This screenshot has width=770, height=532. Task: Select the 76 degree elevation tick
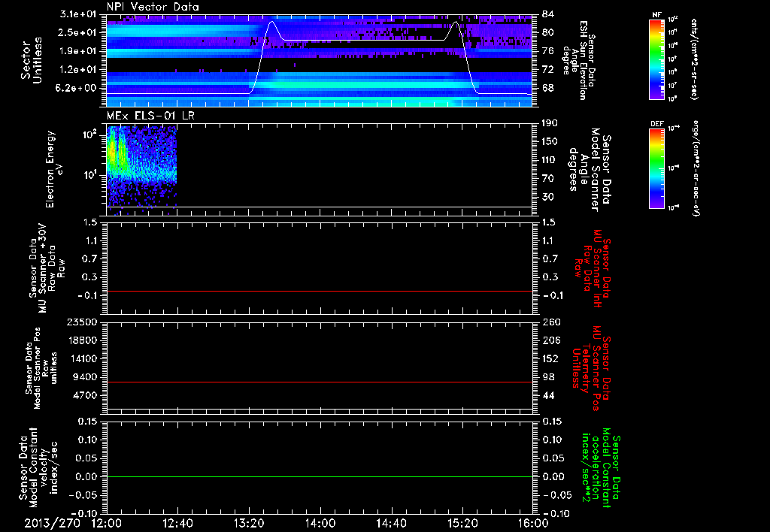click(547, 51)
